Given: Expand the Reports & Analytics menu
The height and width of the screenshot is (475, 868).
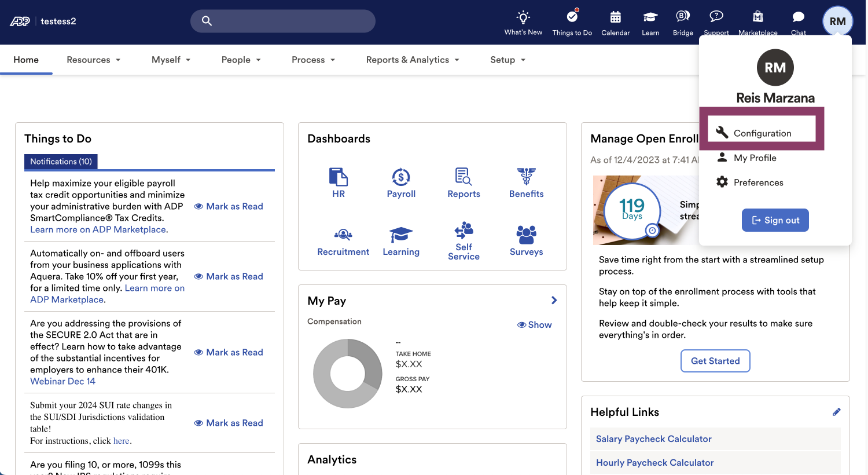Looking at the screenshot, I should pyautogui.click(x=413, y=60).
